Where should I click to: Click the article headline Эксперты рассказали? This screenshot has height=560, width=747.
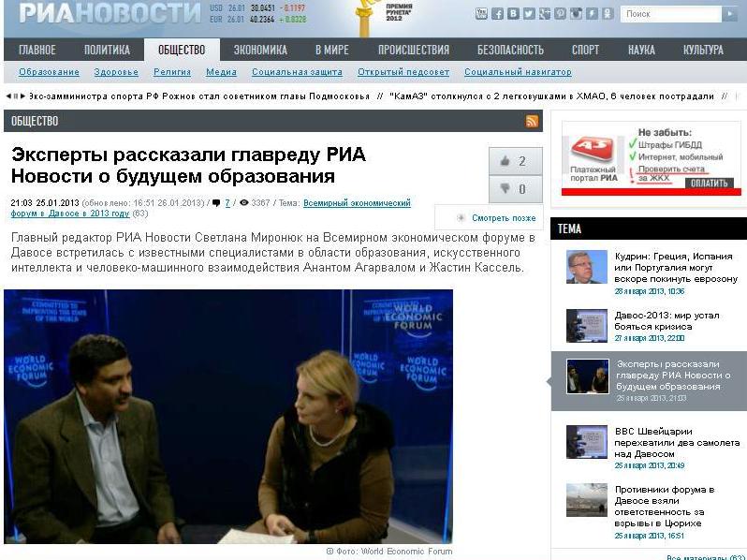pos(188,165)
